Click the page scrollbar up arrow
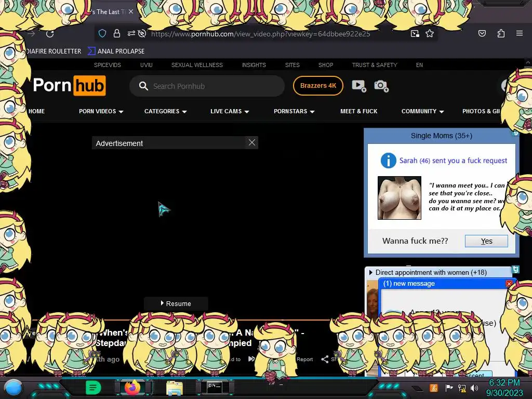The width and height of the screenshot is (532, 399). (x=528, y=62)
